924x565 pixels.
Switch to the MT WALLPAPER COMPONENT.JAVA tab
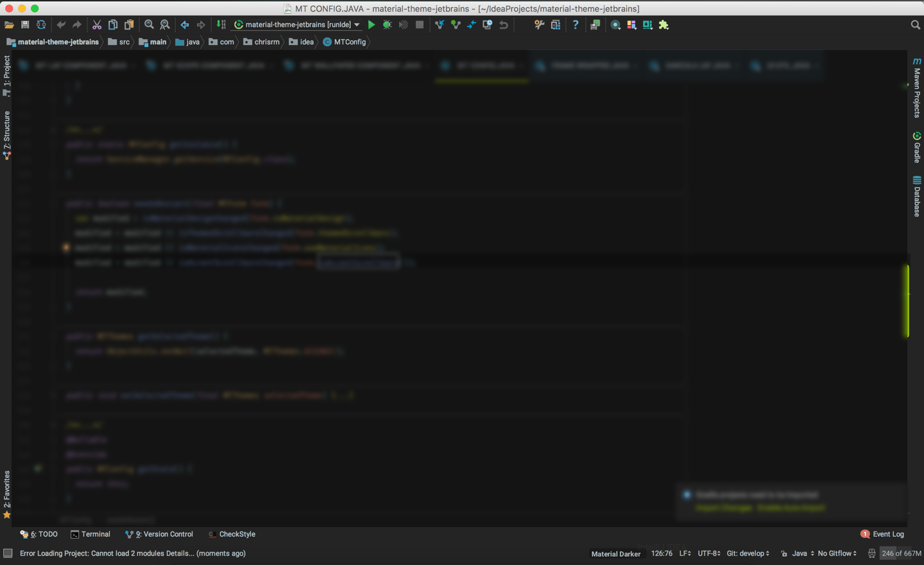[x=356, y=65]
